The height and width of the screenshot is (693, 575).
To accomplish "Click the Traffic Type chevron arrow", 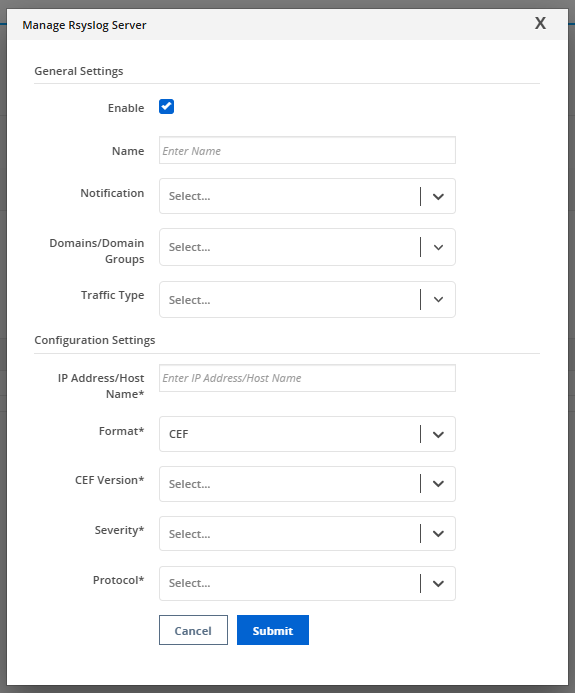I will (438, 300).
